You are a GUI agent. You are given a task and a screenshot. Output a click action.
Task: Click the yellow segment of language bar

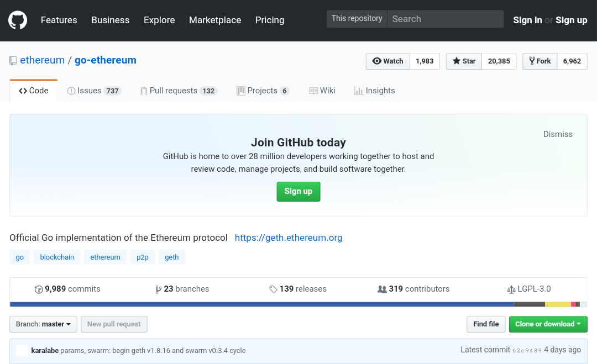tap(558, 304)
